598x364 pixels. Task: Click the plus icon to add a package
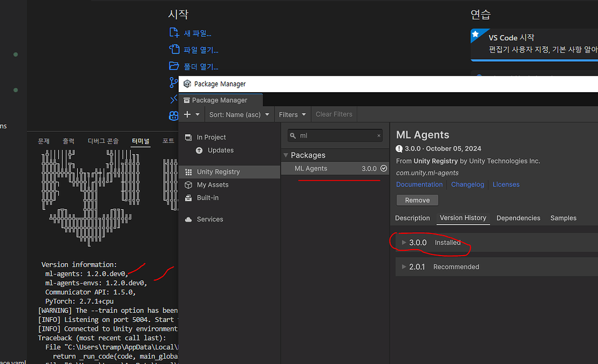click(x=188, y=114)
